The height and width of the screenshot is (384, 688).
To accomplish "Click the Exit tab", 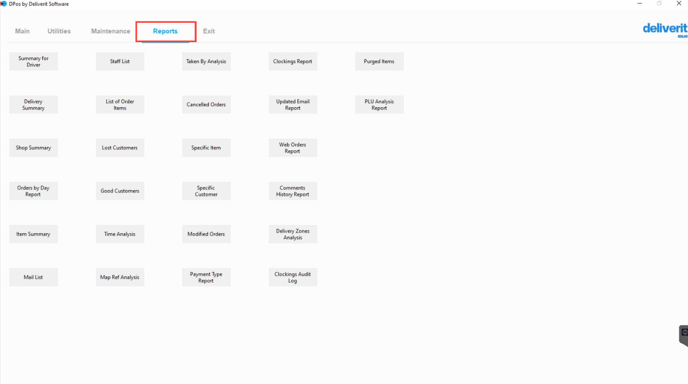I will click(x=209, y=31).
